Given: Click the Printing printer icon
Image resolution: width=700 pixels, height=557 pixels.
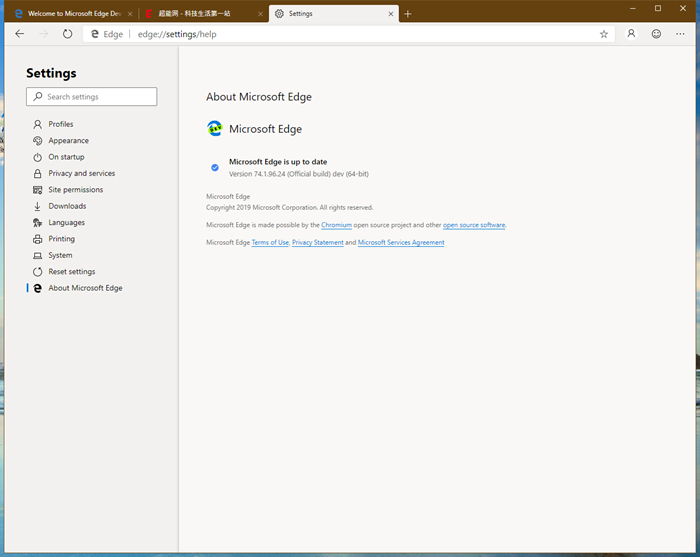Looking at the screenshot, I should 38,239.
